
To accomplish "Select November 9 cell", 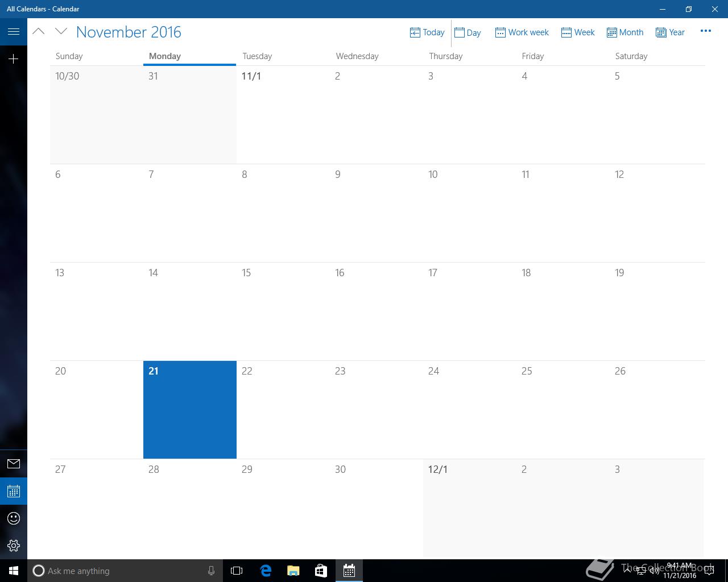I will [x=377, y=213].
